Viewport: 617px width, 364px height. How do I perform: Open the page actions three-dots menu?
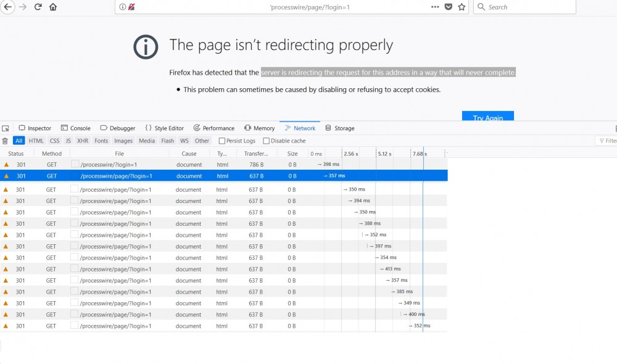pos(435,7)
